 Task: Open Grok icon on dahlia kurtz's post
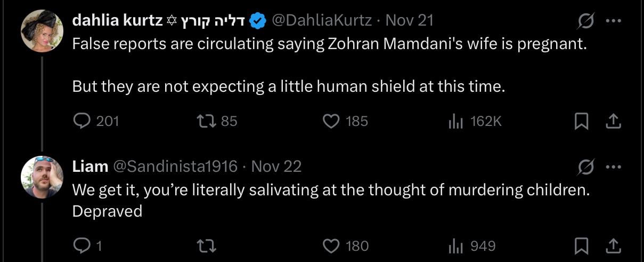click(586, 21)
